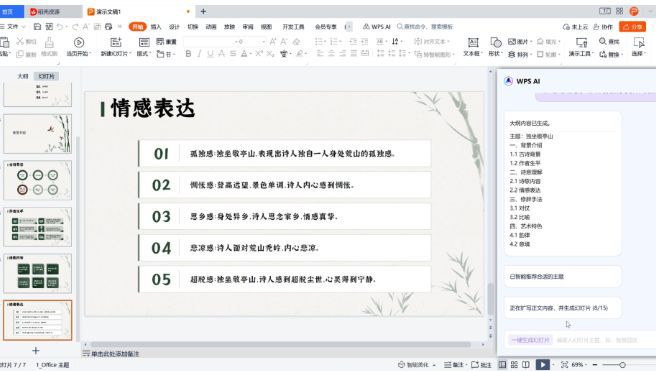Open the Presentation Tools icon
Screen dimensions: 656x371
click(x=581, y=42)
